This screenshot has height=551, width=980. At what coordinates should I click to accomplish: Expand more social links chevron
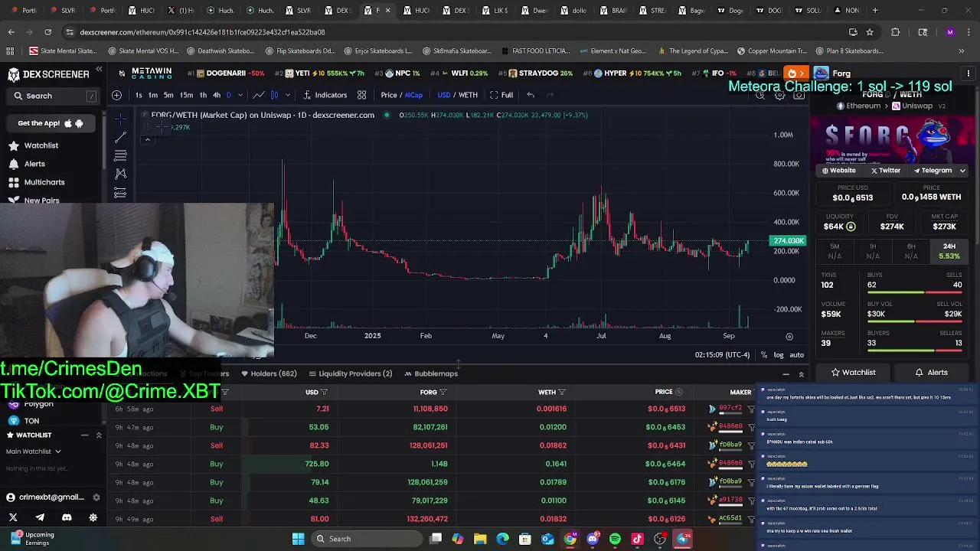point(962,171)
